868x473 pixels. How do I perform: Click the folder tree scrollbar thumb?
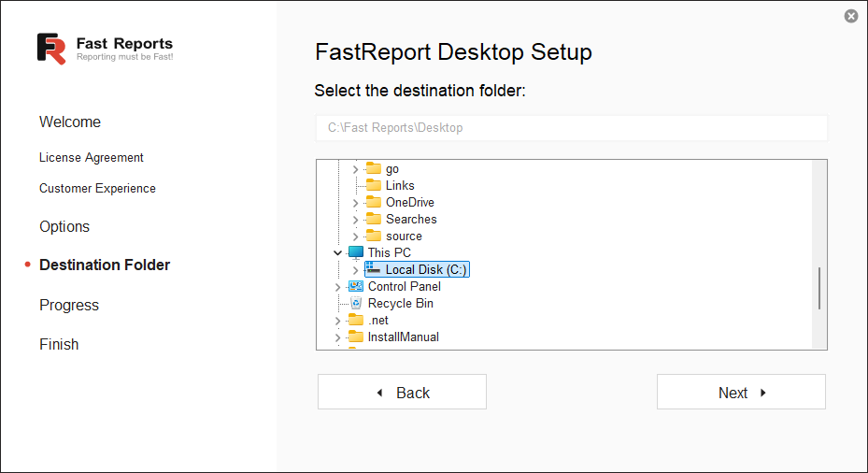pyautogui.click(x=819, y=288)
